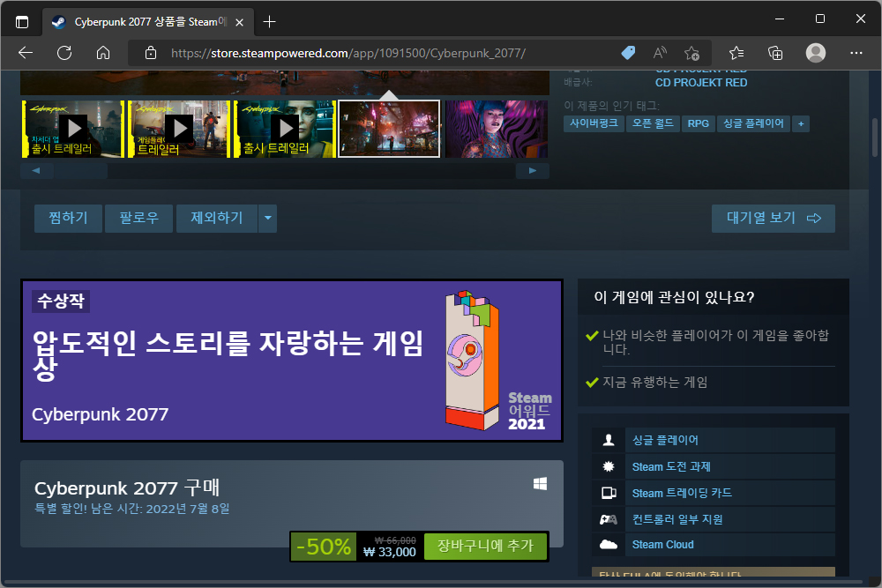Viewport: 882px width, 588px height.
Task: Expand the 제외하기 dropdown arrow
Action: click(268, 218)
